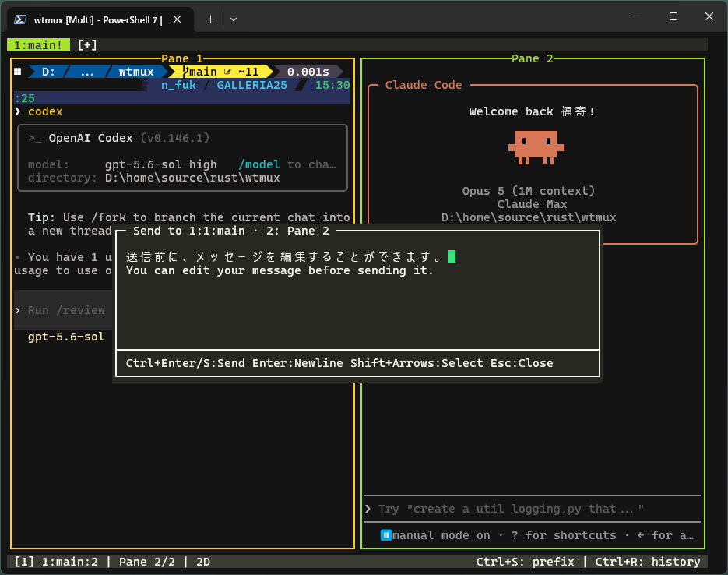Click the Pane 1 title label
The height and width of the screenshot is (575, 728).
[182, 58]
